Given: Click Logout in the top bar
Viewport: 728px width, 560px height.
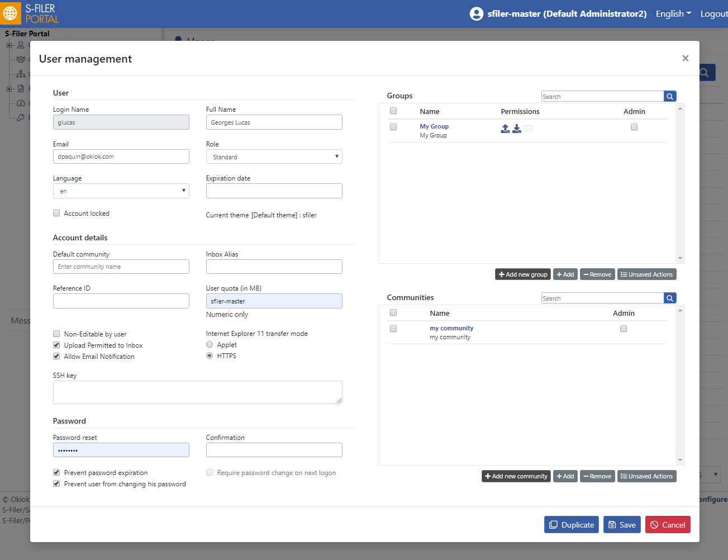Looking at the screenshot, I should click(x=714, y=14).
